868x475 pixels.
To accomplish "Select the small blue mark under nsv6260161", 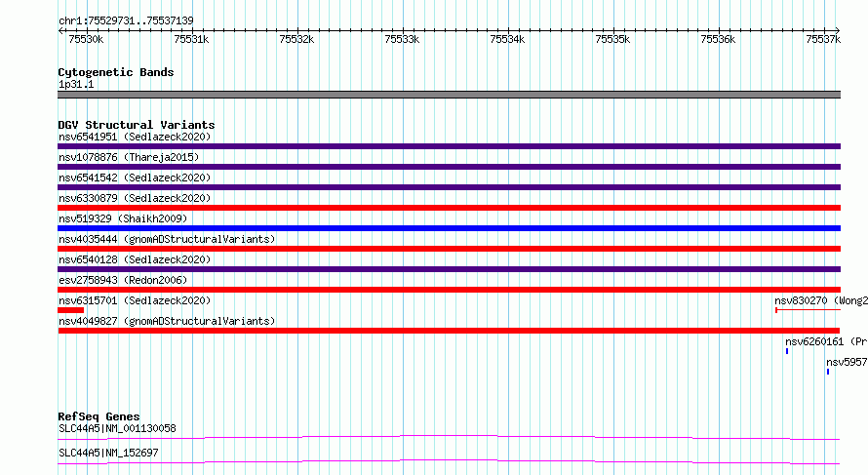I will pyautogui.click(x=787, y=351).
